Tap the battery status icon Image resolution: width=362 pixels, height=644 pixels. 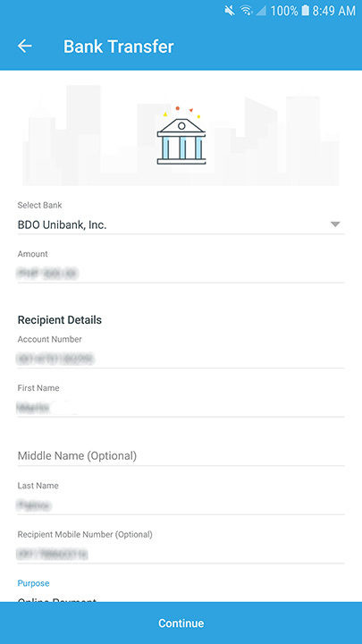[305, 11]
